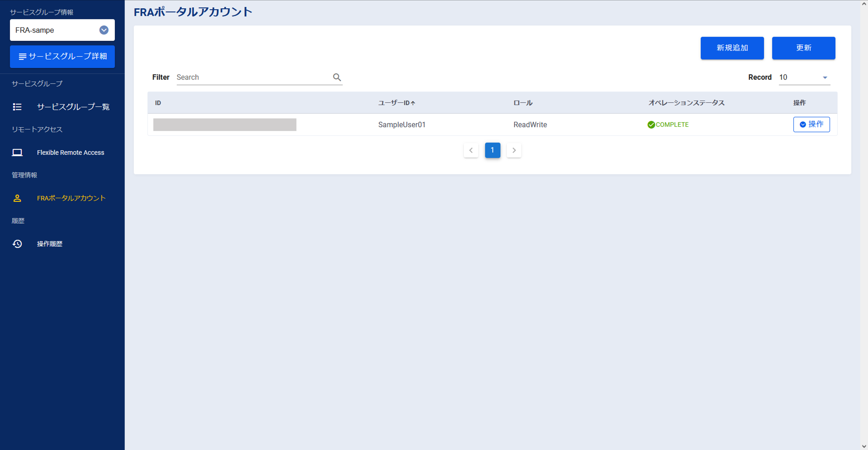
Task: Open サービスグループ一覧 menu item
Action: (73, 107)
